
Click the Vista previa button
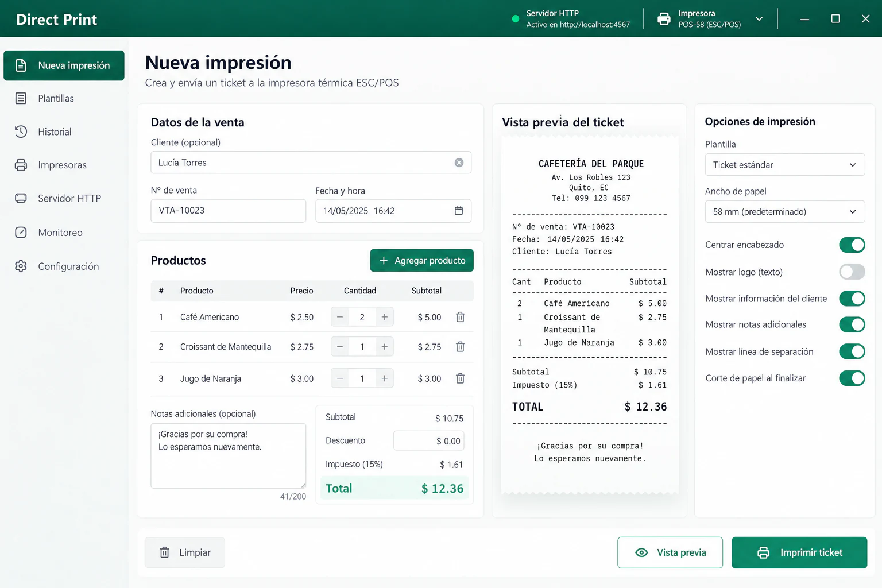pyautogui.click(x=670, y=552)
